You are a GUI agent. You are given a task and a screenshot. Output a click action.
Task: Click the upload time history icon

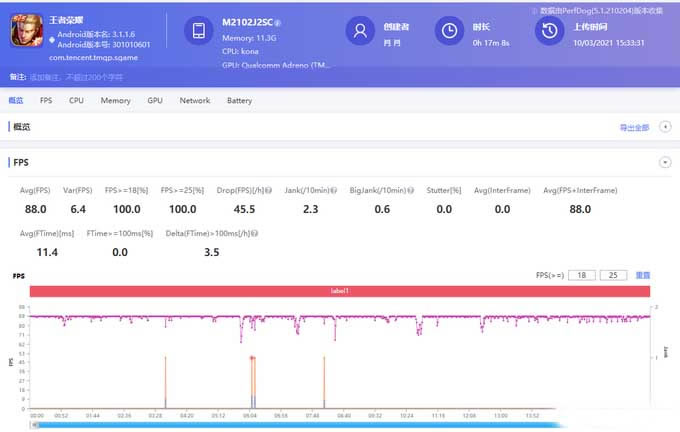point(547,31)
